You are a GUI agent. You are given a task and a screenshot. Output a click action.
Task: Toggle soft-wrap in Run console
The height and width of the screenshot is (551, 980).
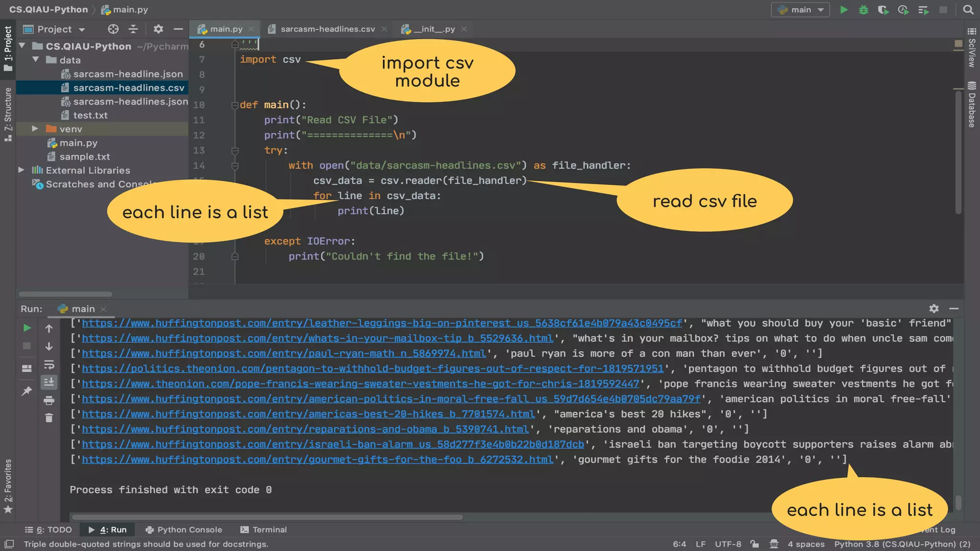pyautogui.click(x=49, y=365)
